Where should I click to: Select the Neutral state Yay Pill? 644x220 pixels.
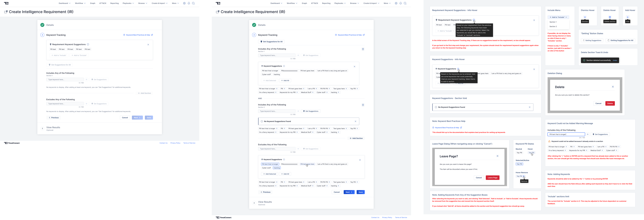(519, 153)
